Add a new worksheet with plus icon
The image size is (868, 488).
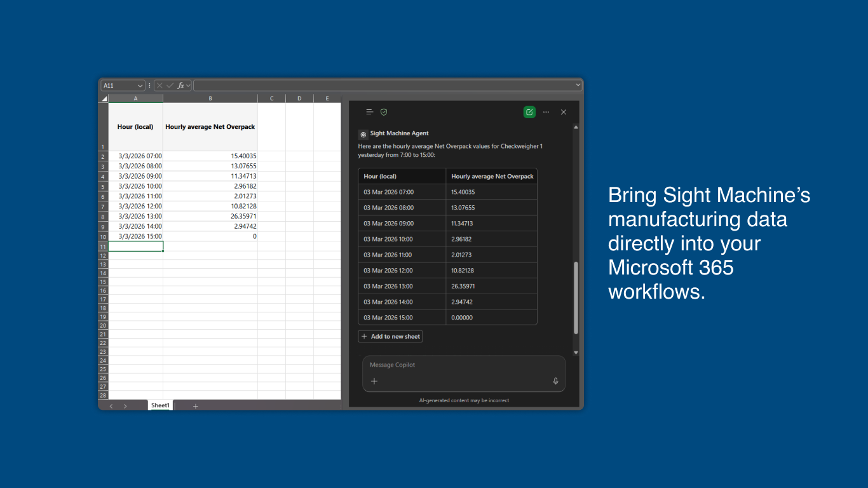[x=196, y=406]
